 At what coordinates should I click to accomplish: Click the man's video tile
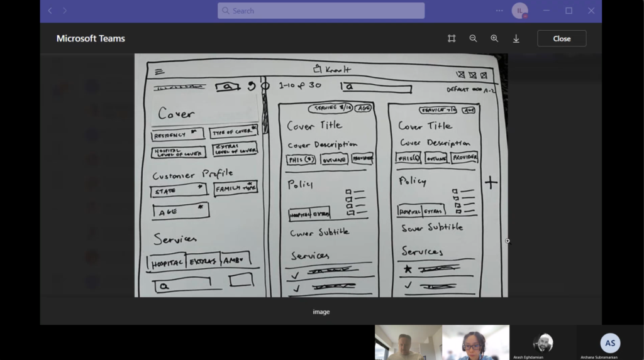coord(408,342)
